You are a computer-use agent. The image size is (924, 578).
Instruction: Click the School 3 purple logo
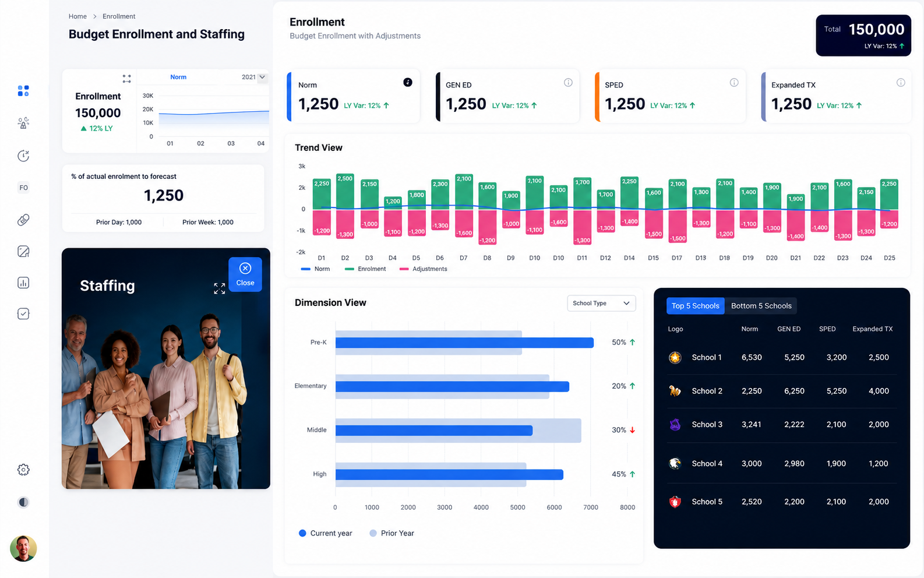click(x=675, y=424)
